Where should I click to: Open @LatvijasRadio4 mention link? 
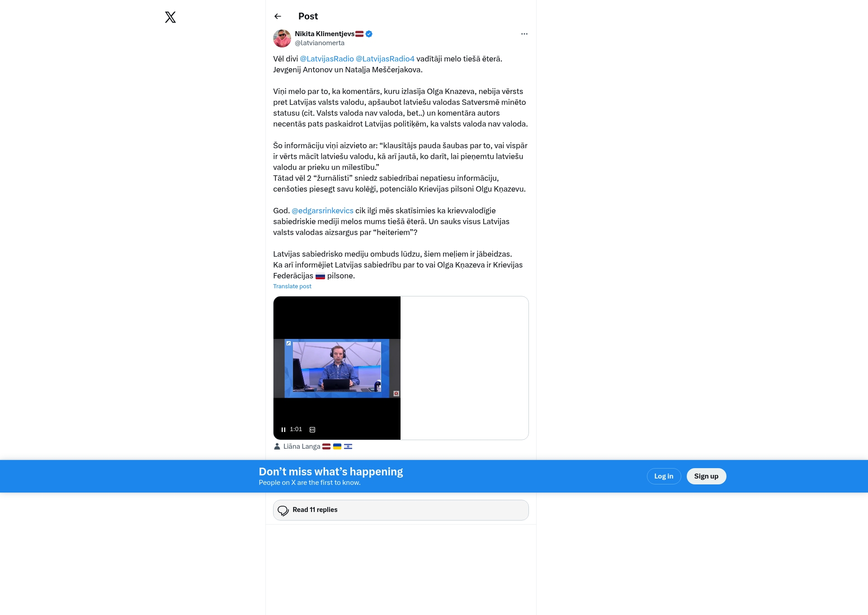tap(385, 59)
